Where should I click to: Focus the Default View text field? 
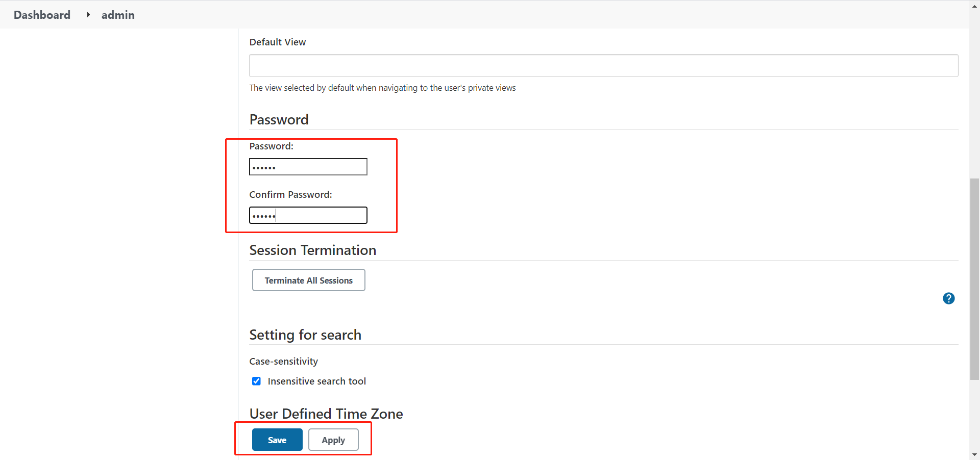603,65
